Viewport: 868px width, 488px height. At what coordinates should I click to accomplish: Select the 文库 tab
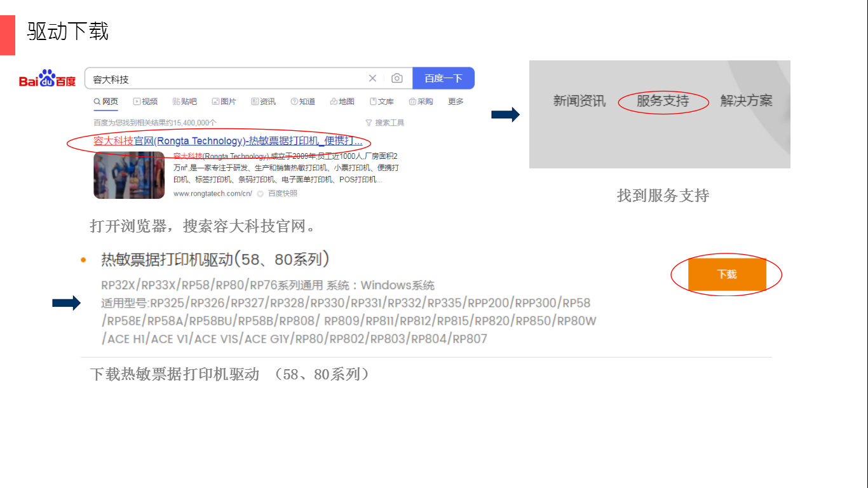click(x=382, y=102)
